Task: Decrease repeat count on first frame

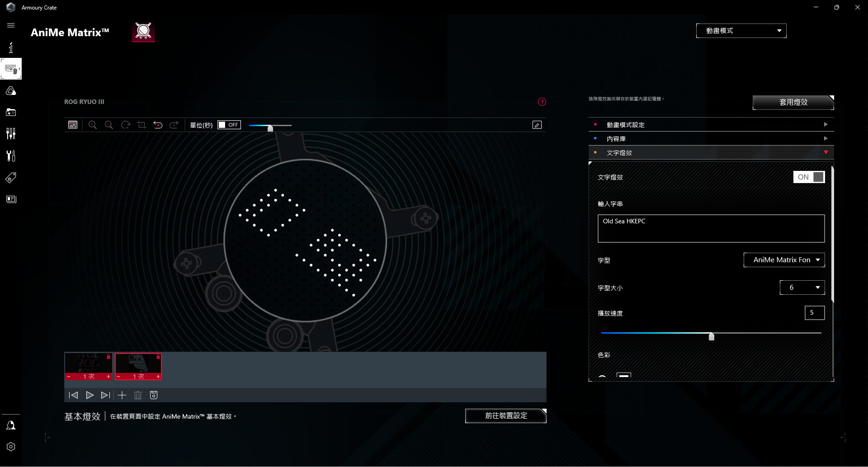Action: pos(69,377)
